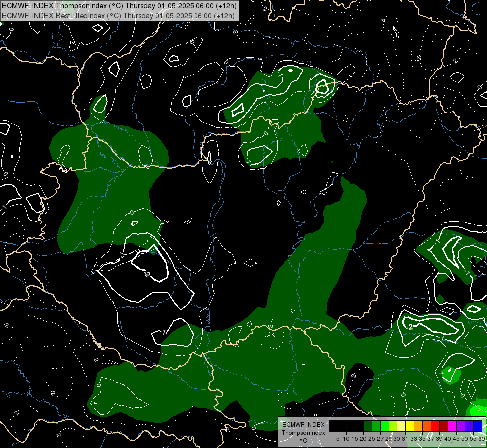487x448 pixels.
Task: Click the blue 55–60 legend swatch
Action: 478,426
